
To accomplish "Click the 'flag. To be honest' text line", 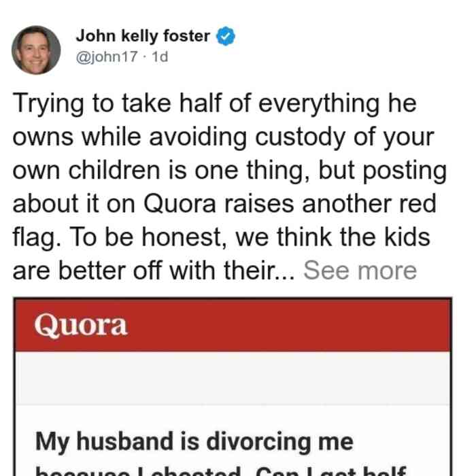I will [221, 237].
